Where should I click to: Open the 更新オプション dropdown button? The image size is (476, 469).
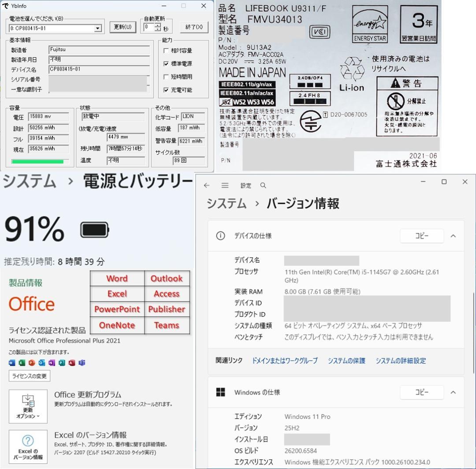pyautogui.click(x=28, y=406)
